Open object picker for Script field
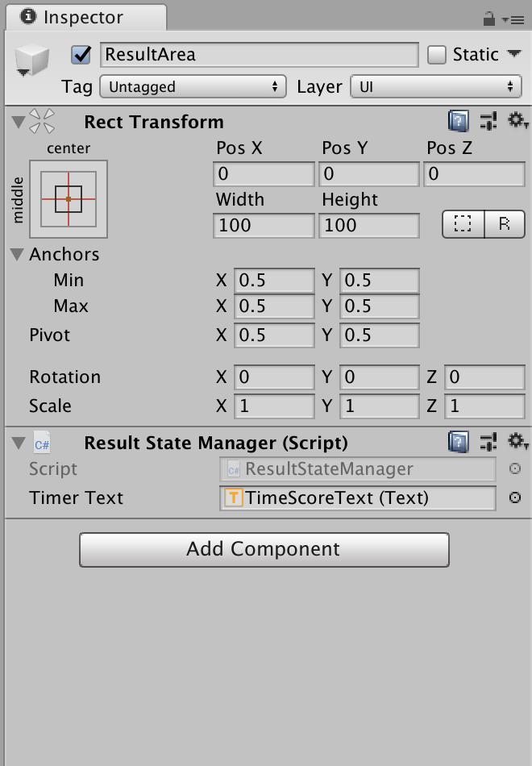Screen dimensions: 532x766 (515, 468)
